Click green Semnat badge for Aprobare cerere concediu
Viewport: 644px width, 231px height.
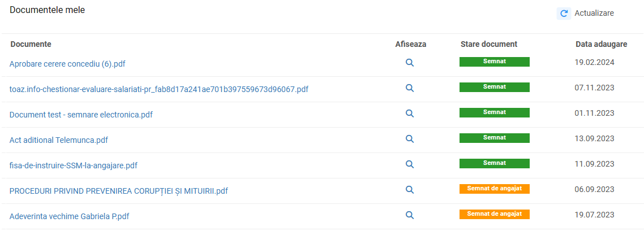click(x=495, y=62)
